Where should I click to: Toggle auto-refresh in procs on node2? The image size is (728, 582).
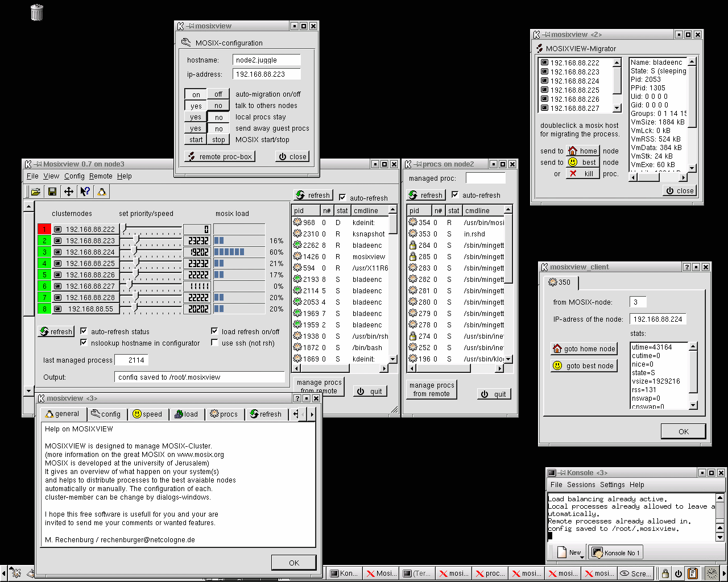click(x=454, y=194)
